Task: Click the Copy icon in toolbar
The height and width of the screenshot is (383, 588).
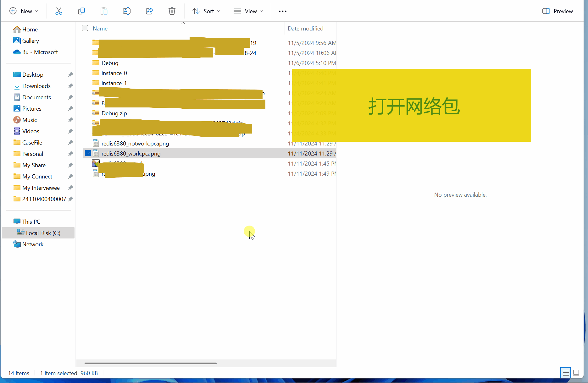Action: (81, 11)
